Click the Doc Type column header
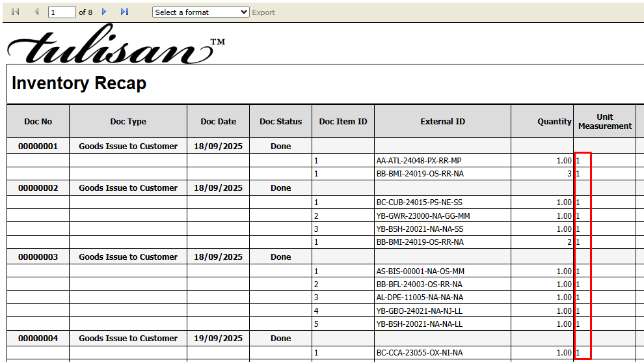 128,121
